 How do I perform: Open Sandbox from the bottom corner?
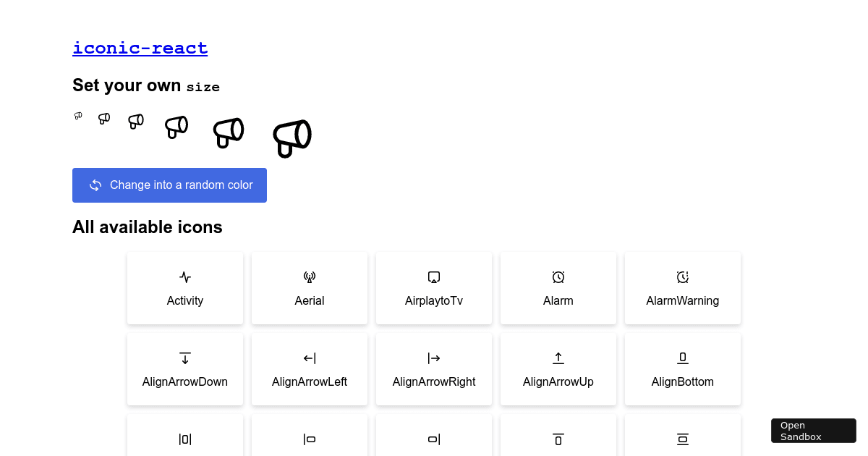pyautogui.click(x=813, y=430)
